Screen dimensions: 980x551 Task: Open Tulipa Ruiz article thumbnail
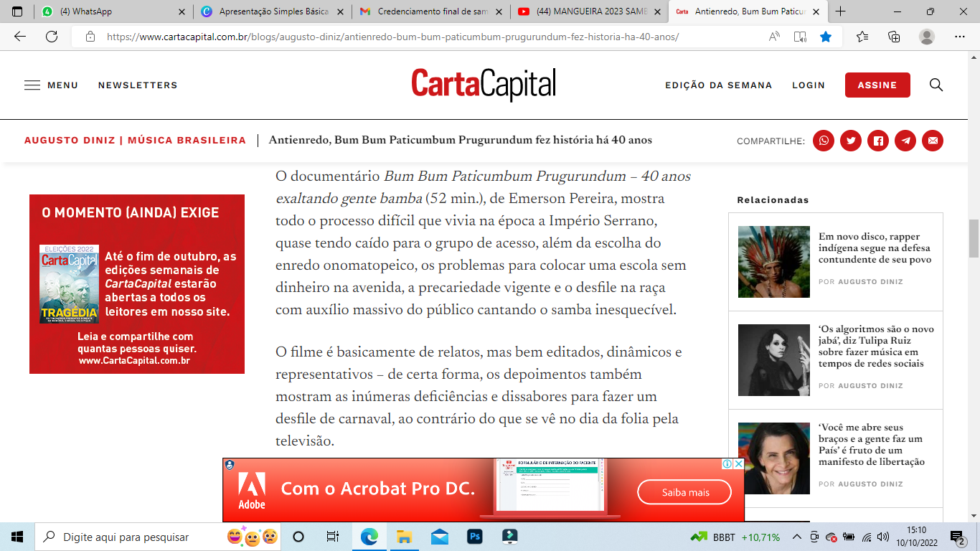774,360
